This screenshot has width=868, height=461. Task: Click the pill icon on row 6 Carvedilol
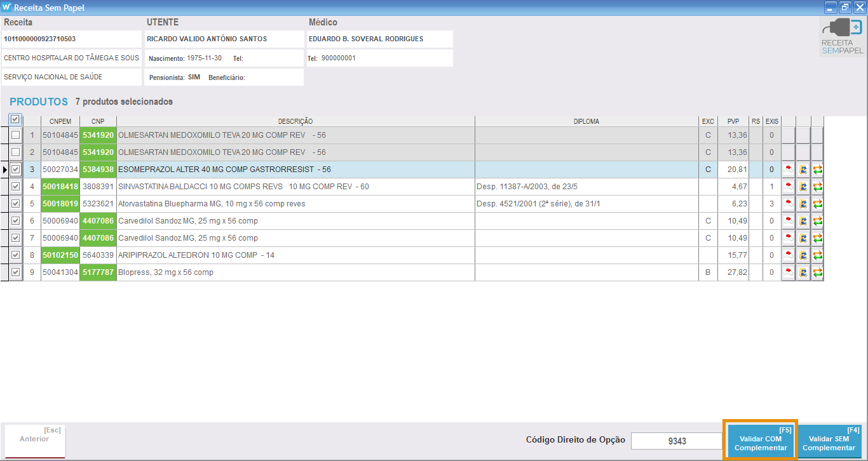pos(788,221)
